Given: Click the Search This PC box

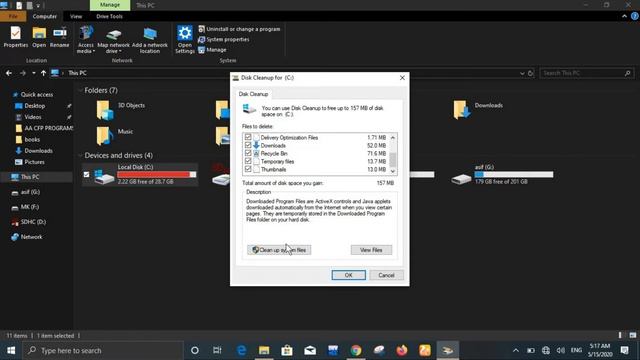Looking at the screenshot, I should click(x=587, y=73).
